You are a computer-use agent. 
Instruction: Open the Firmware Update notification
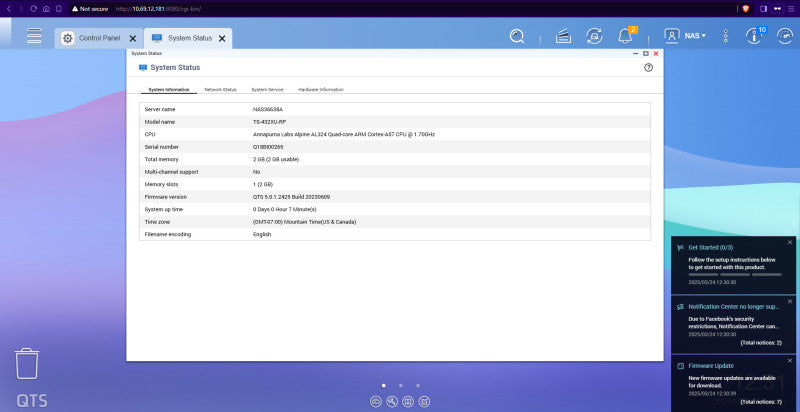[733, 383]
